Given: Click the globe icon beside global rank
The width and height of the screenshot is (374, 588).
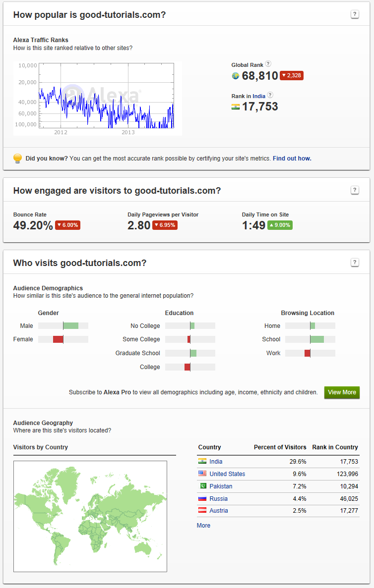Looking at the screenshot, I should tap(236, 76).
